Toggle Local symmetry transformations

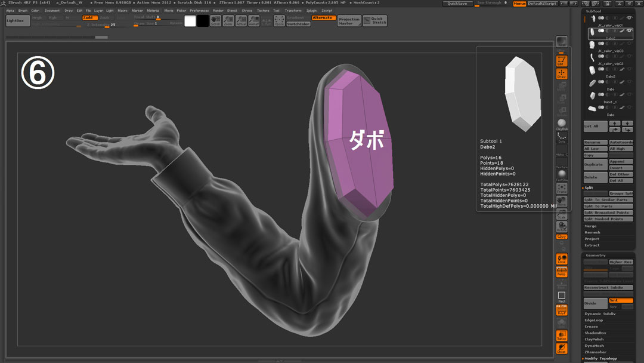pyautogui.click(x=562, y=259)
